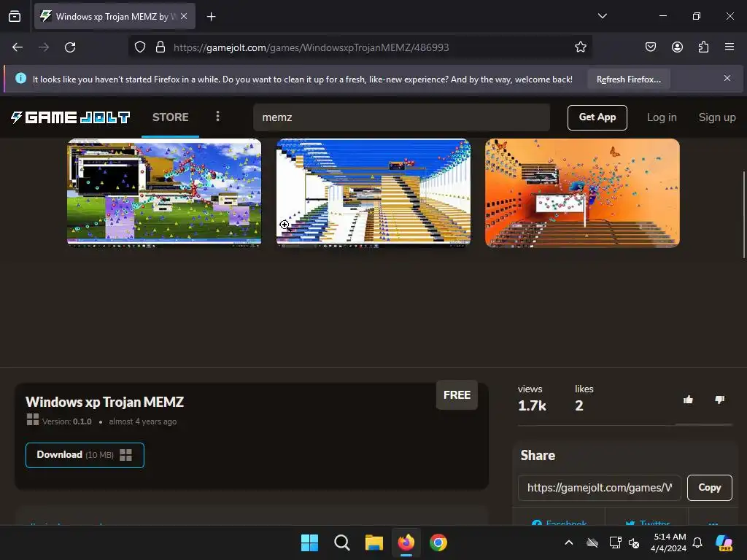
Task: Click Get App button
Action: (x=597, y=117)
